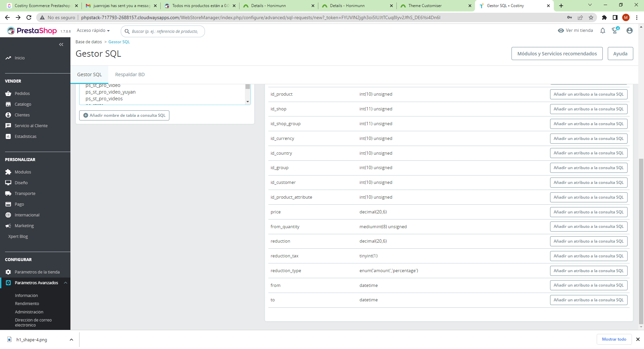Add to attribute to SQL query
644x349 pixels.
pos(589,300)
